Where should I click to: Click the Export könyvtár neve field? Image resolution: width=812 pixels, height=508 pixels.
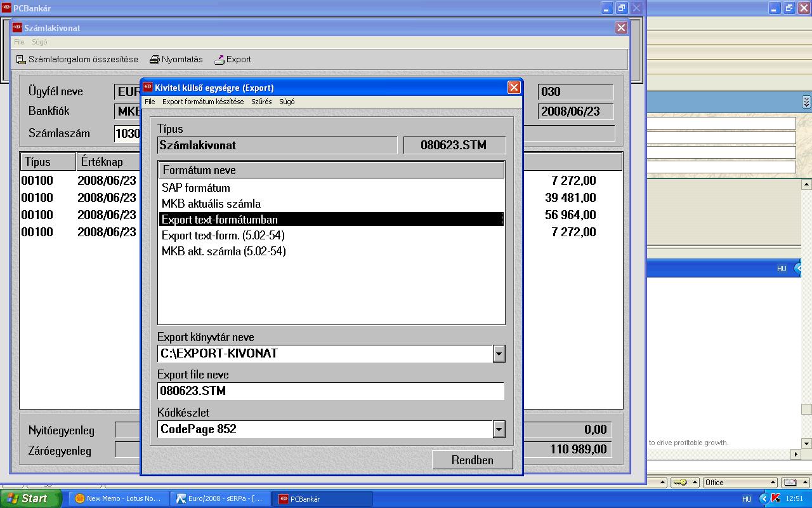click(325, 354)
